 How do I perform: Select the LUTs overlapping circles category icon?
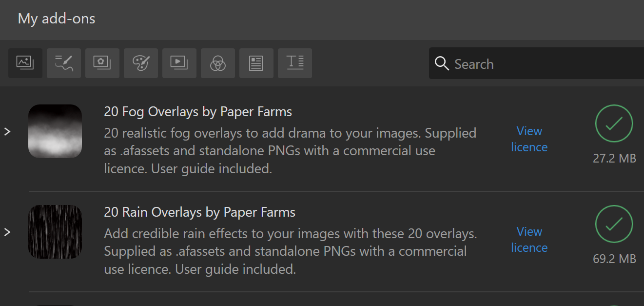[x=217, y=63]
